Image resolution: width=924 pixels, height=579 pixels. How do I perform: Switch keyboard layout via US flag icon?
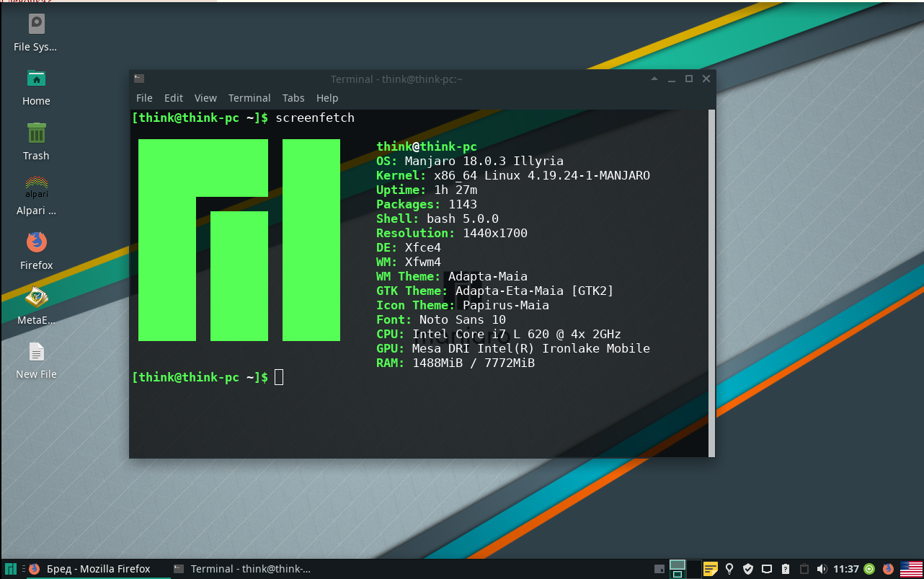point(911,569)
